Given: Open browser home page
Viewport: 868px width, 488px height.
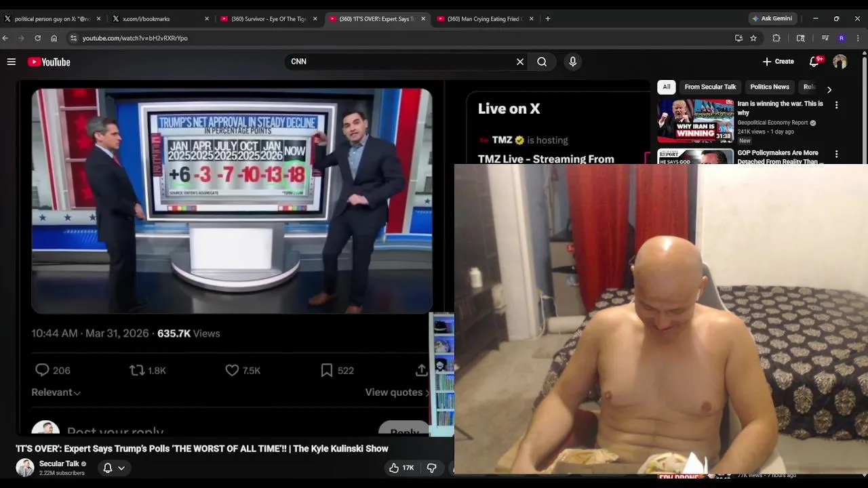Looking at the screenshot, I should 54,38.
